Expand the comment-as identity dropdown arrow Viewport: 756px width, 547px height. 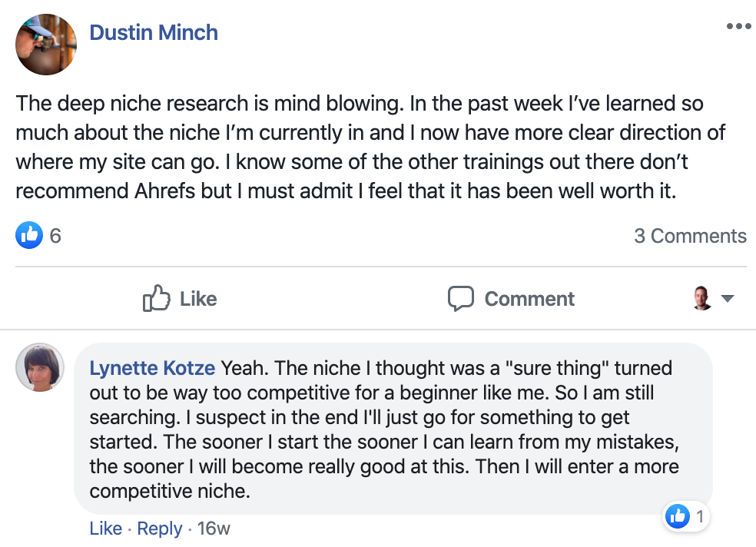(x=728, y=299)
